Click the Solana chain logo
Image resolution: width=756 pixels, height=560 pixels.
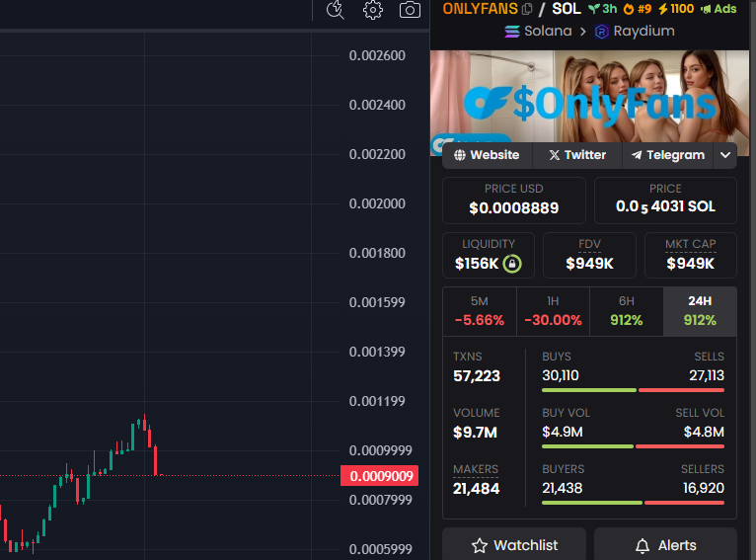pyautogui.click(x=512, y=32)
